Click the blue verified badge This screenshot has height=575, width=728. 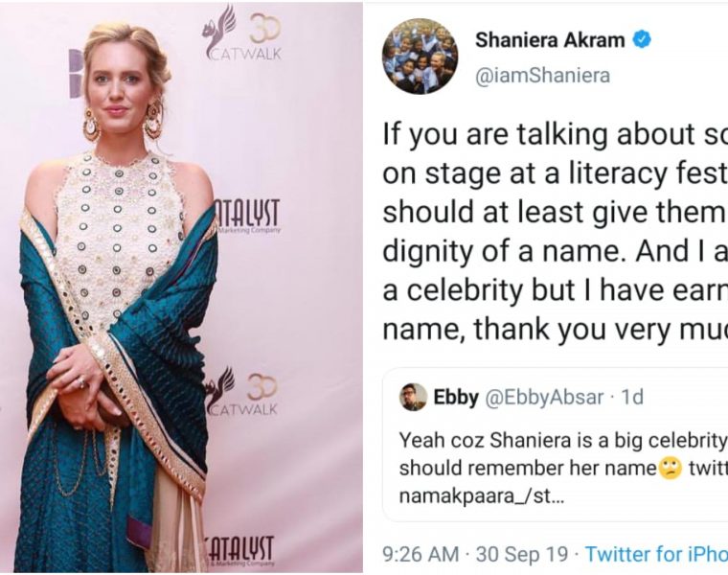[642, 40]
